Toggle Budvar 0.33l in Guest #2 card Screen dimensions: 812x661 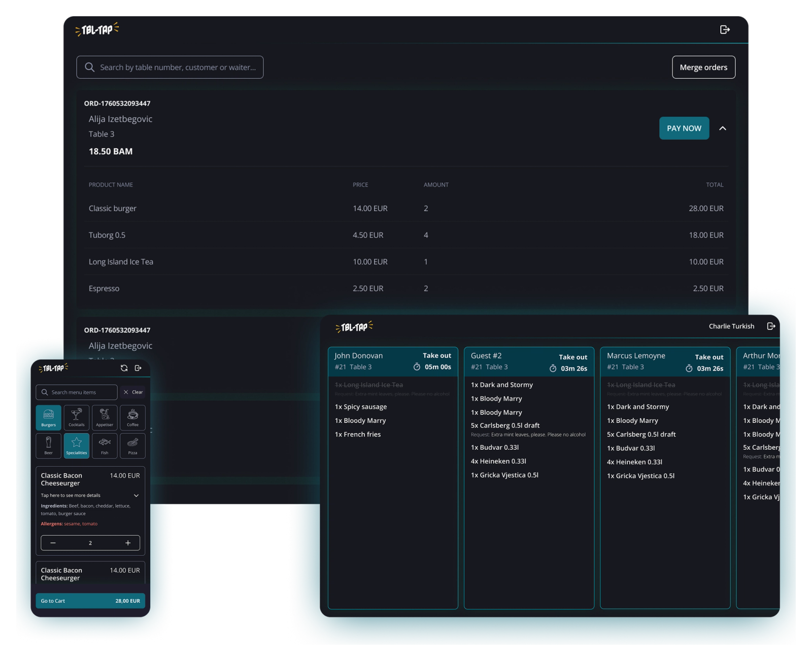[495, 448]
